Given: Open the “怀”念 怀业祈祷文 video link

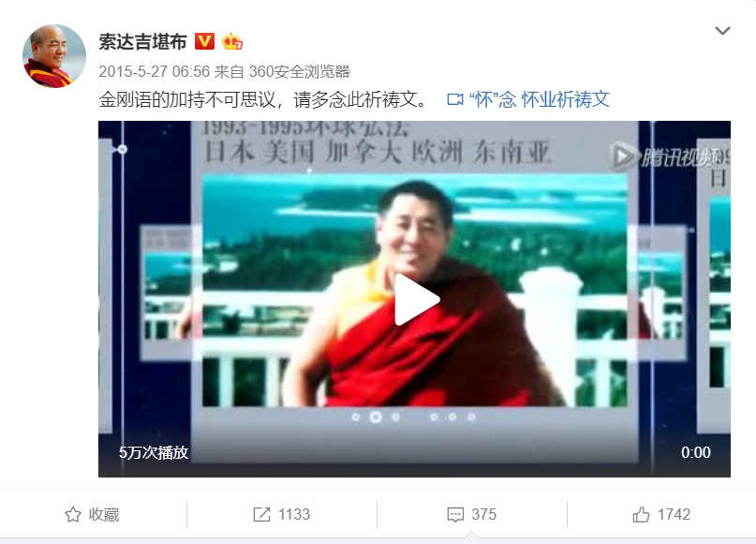Looking at the screenshot, I should click(x=540, y=100).
